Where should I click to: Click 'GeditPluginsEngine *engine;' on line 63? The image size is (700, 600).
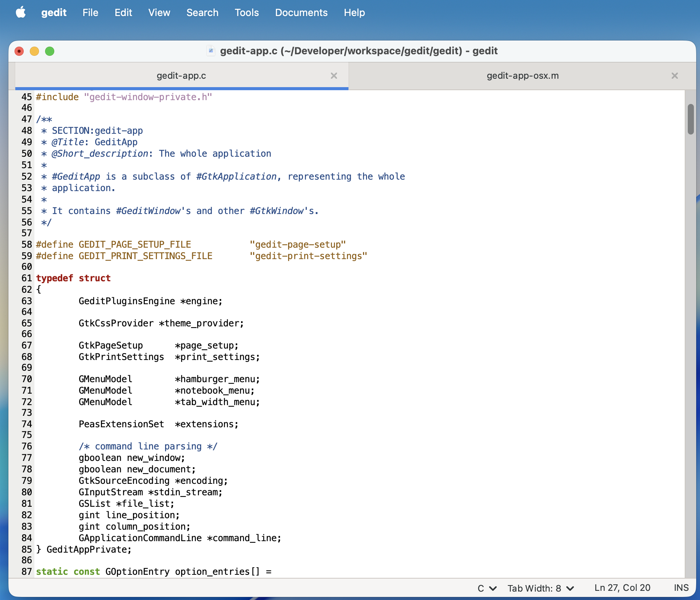[151, 301]
